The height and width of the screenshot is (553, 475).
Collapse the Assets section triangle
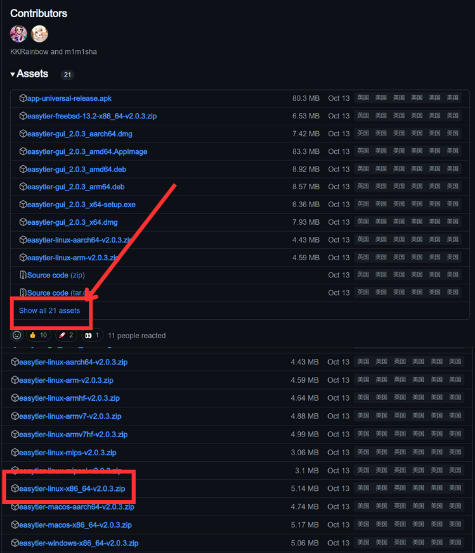pyautogui.click(x=12, y=74)
